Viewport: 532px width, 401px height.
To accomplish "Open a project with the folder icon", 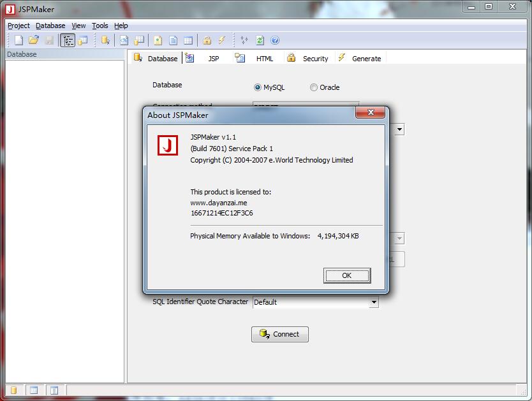I will pos(34,40).
